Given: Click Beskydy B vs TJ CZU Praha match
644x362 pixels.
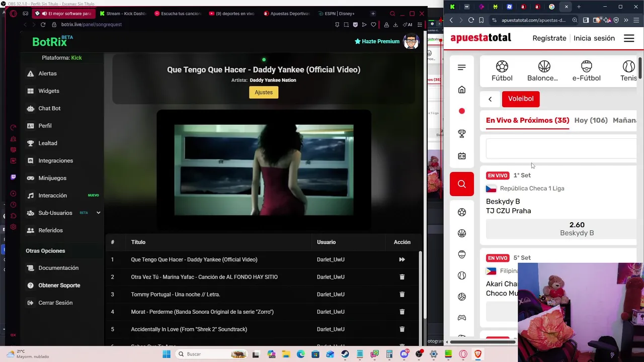Looking at the screenshot, I should (508, 206).
